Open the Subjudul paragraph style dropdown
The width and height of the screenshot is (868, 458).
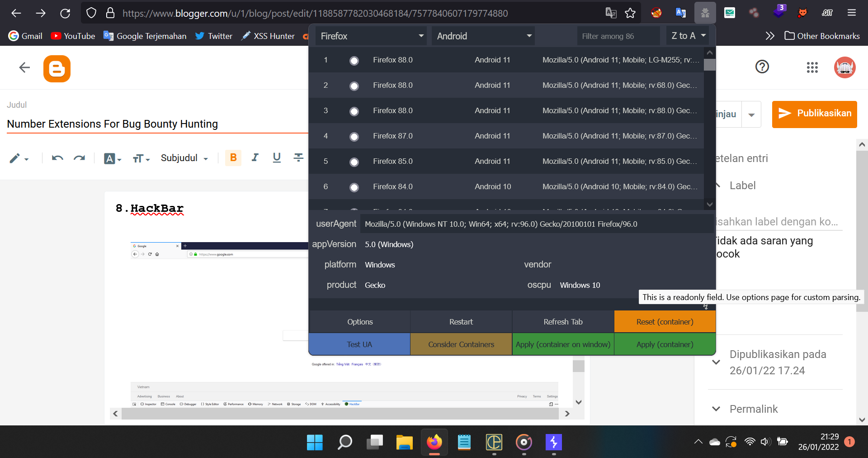click(184, 158)
